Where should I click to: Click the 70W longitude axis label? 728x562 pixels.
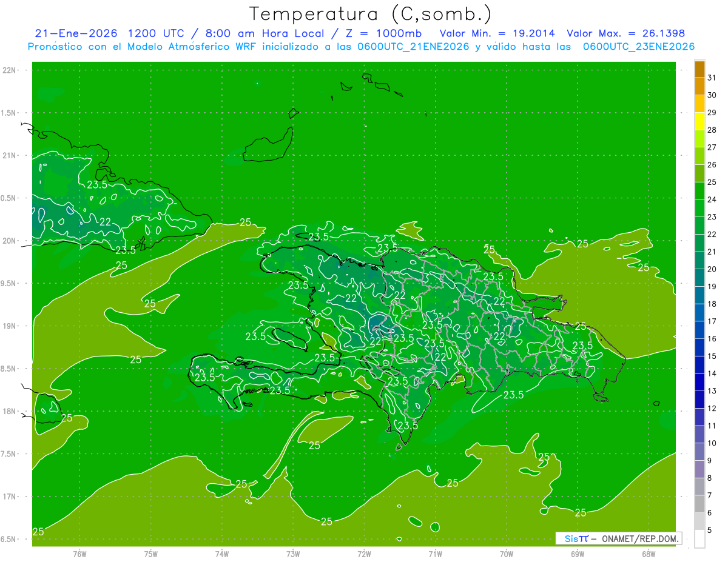pos(507,554)
